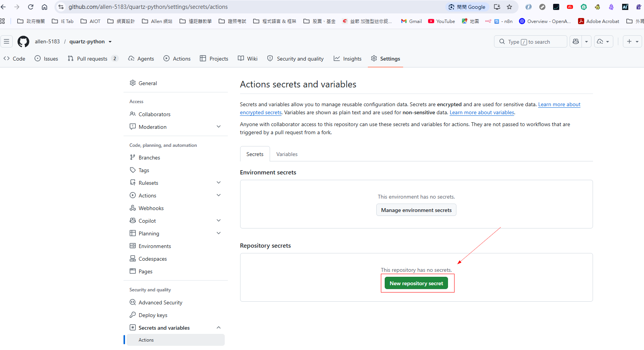Image resolution: width=644 pixels, height=350 pixels.
Task: Click Manage environment secrets button
Action: coord(416,210)
